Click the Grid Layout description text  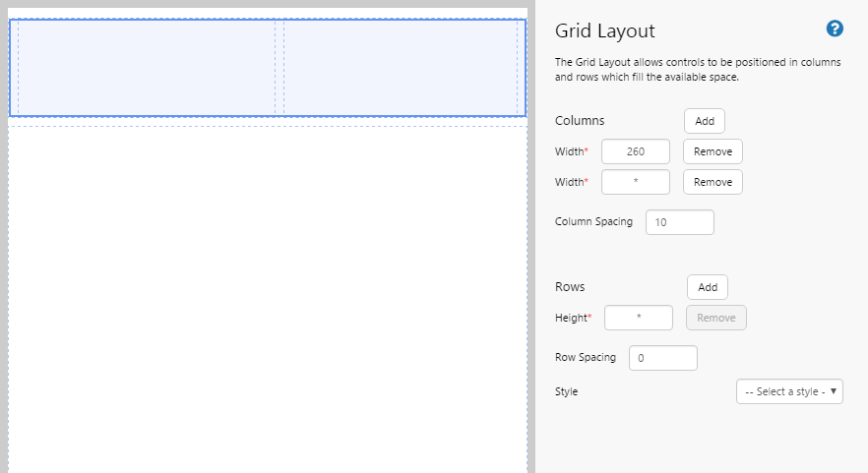[x=698, y=70]
